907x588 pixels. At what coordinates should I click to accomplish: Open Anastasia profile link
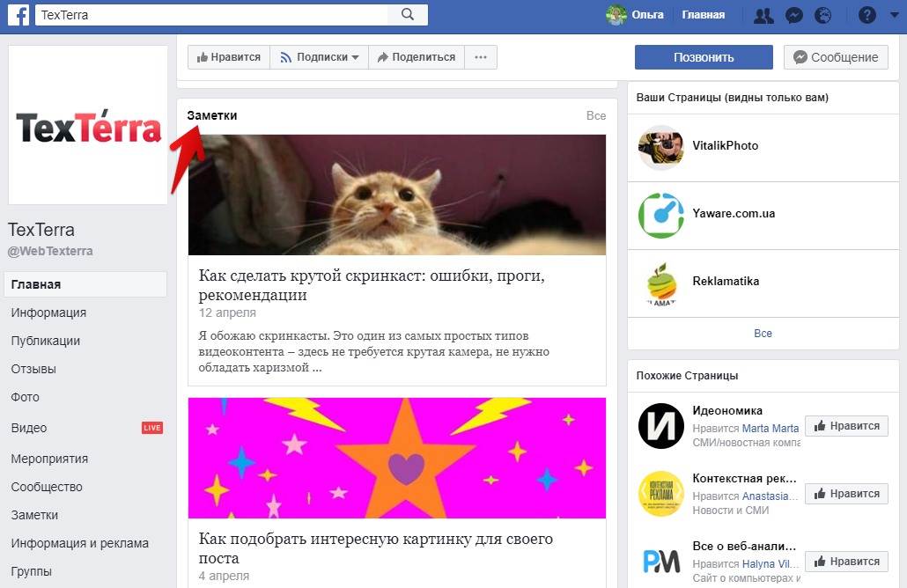tap(770, 496)
